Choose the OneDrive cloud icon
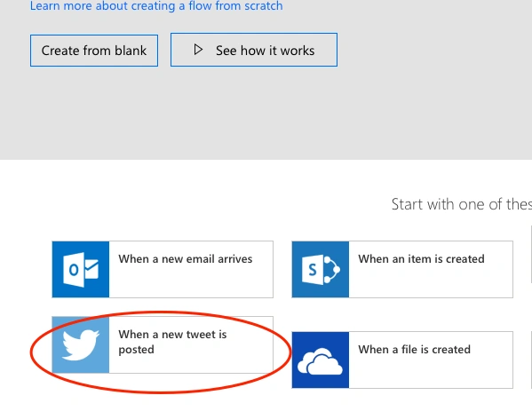The image size is (532, 419). 321,360
